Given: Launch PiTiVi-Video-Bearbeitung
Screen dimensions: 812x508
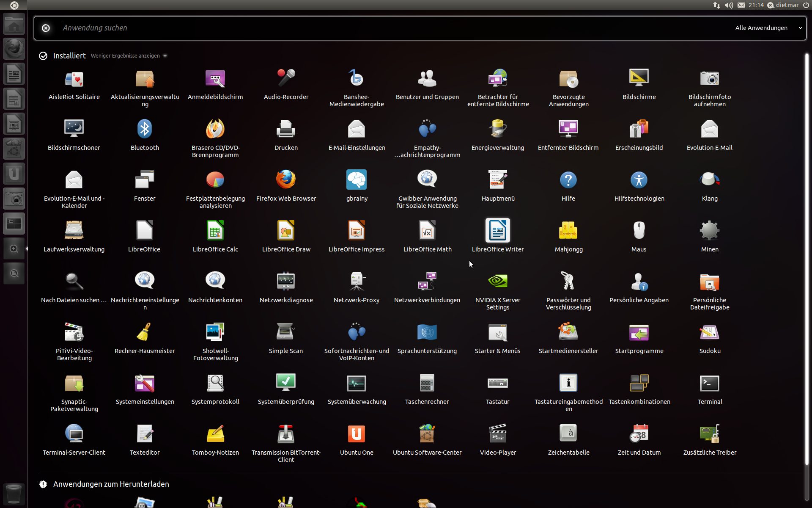Looking at the screenshot, I should point(74,342).
